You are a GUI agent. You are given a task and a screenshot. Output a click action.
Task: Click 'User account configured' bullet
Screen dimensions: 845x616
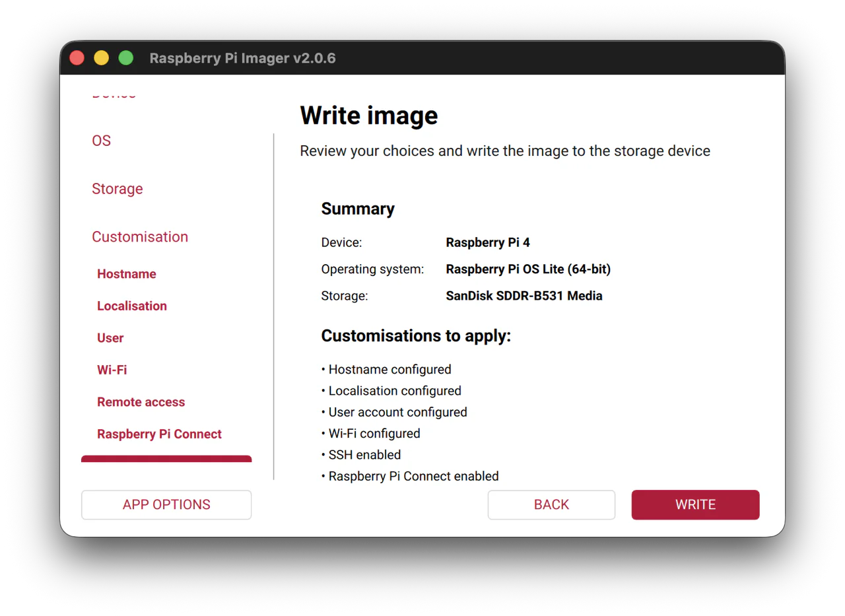click(394, 412)
